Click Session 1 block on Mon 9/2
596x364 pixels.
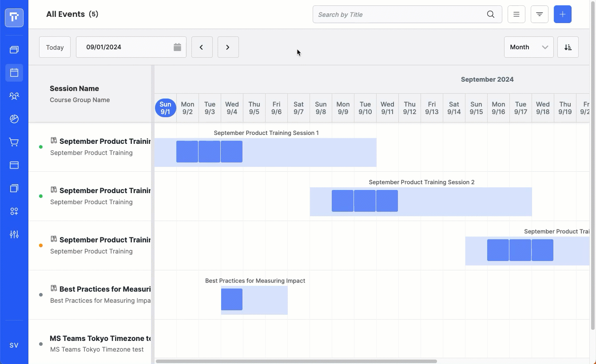187,151
